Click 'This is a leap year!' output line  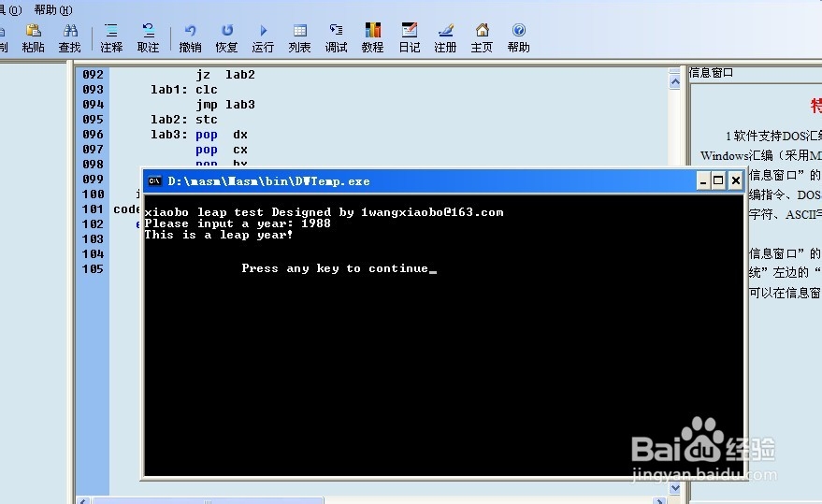pyautogui.click(x=219, y=235)
